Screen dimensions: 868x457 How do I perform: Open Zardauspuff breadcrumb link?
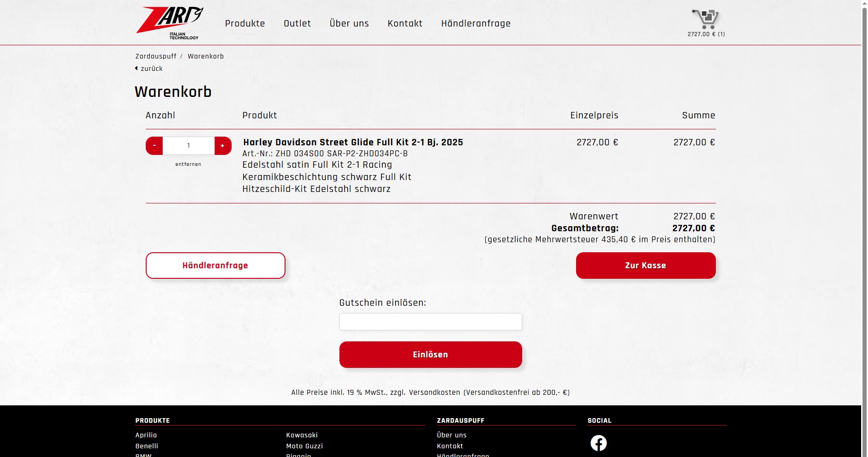(156, 56)
